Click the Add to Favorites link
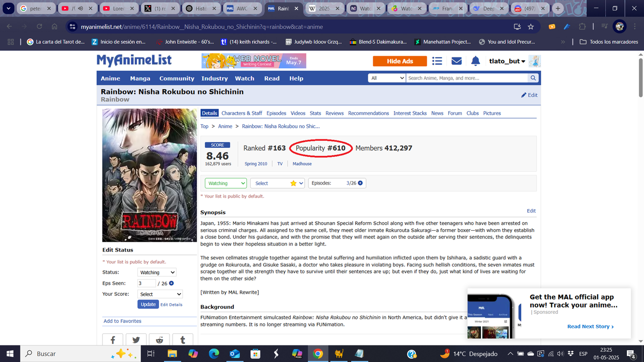Image resolution: width=644 pixels, height=362 pixels. click(121, 321)
